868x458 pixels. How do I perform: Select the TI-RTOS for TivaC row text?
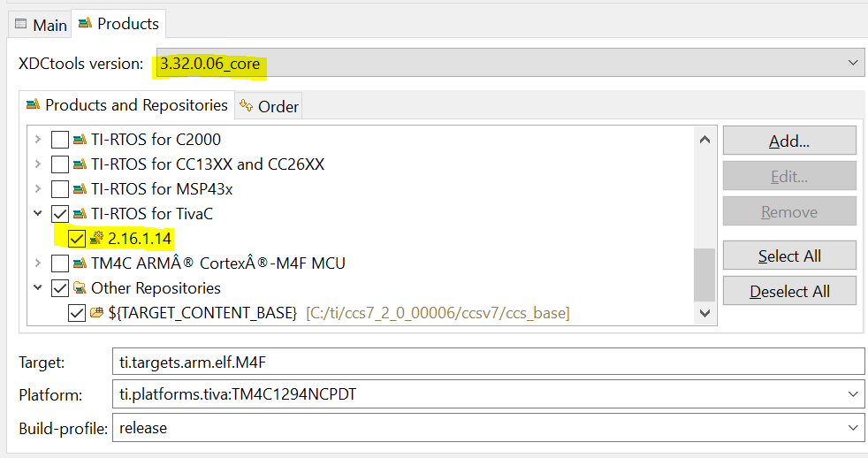152,214
